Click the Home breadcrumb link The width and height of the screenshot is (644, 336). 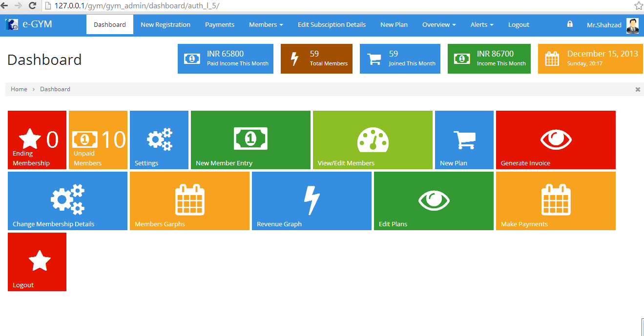(x=19, y=89)
